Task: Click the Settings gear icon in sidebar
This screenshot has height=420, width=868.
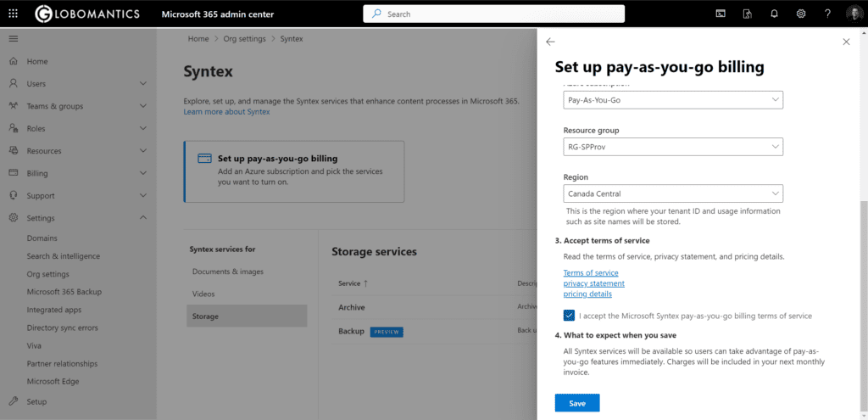Action: 14,218
